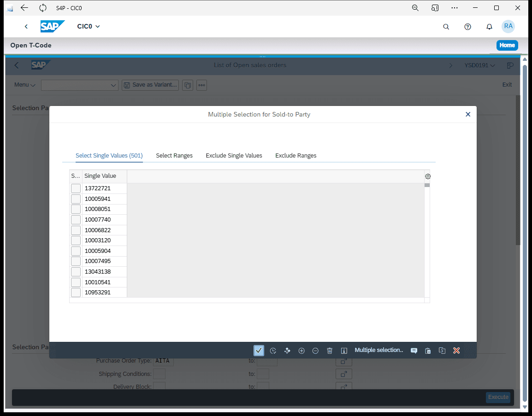Click the Single Value column header

105,176
